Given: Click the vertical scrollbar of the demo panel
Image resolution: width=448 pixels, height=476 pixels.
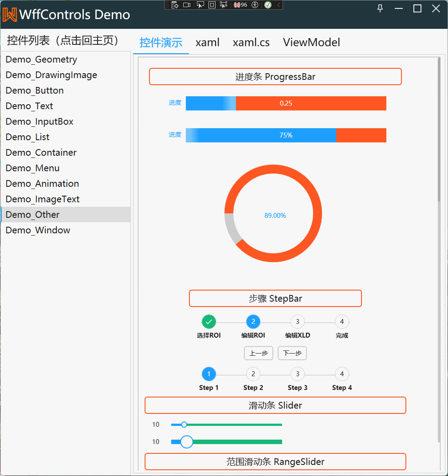Looking at the screenshot, I should click(x=439, y=130).
